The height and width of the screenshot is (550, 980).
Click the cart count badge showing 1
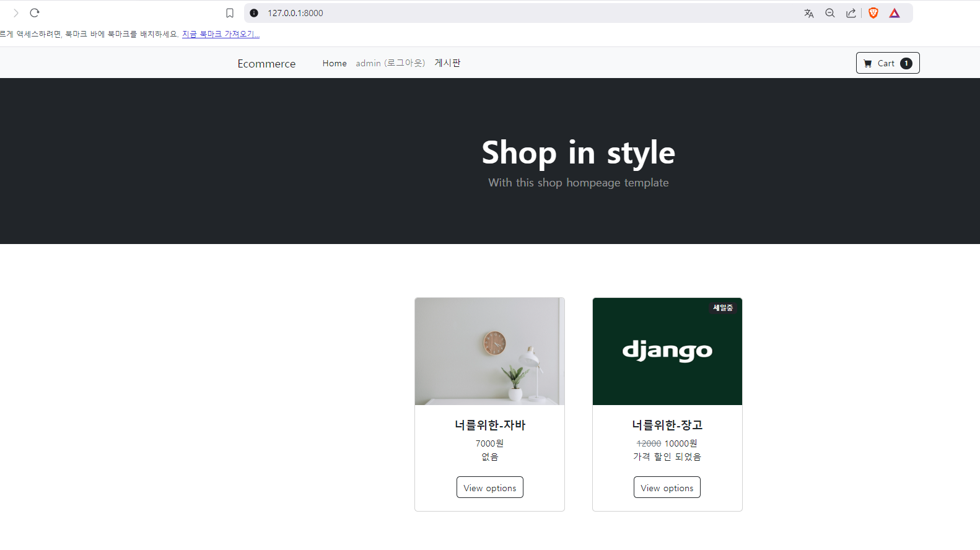coord(906,63)
